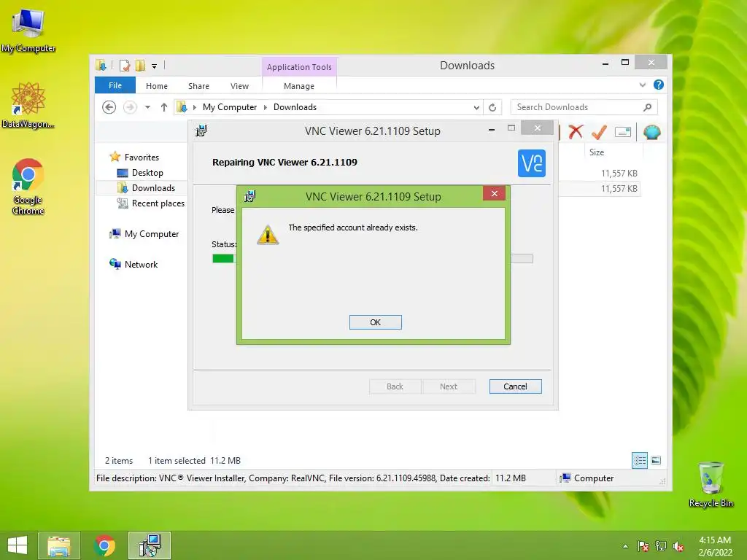Select the highlighted 11,557 KB file row
The image size is (747, 560).
601,189
